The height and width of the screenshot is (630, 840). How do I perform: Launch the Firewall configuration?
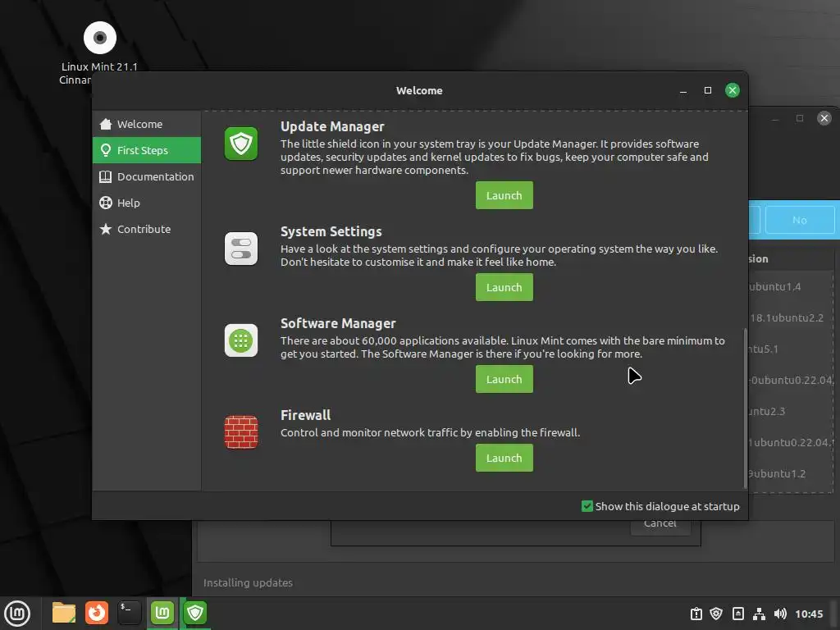pos(504,458)
